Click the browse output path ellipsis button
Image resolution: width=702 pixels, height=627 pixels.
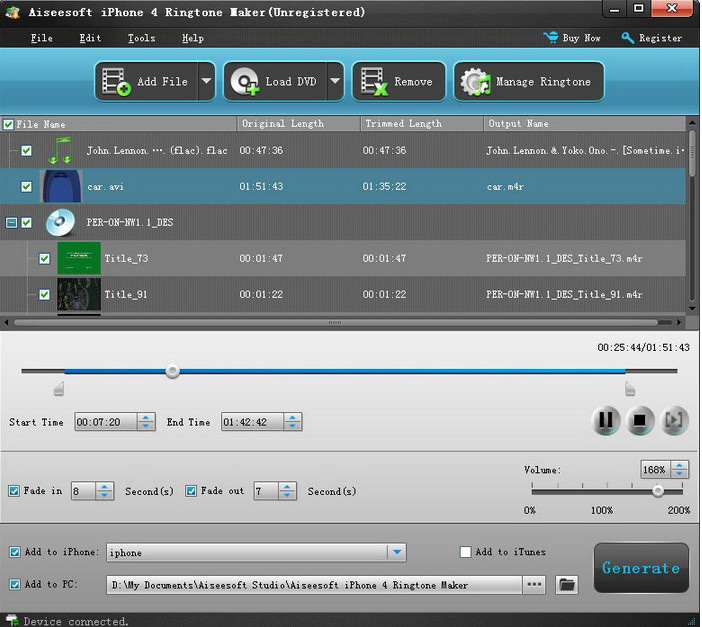pyautogui.click(x=534, y=584)
